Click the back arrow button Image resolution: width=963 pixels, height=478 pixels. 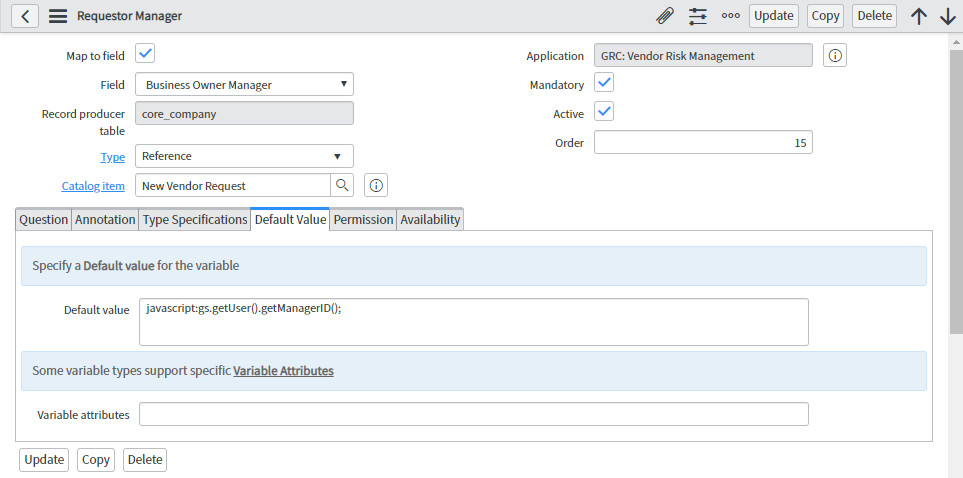(x=24, y=16)
